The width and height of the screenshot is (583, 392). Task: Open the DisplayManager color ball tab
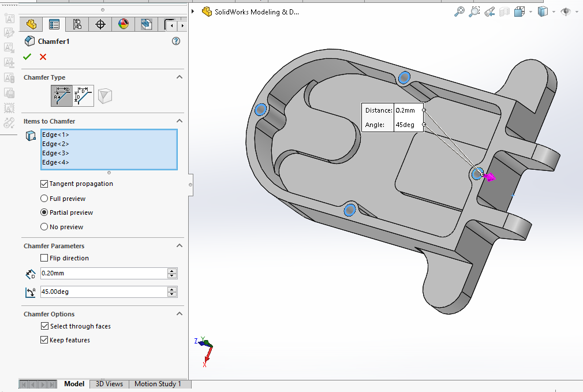pos(124,24)
